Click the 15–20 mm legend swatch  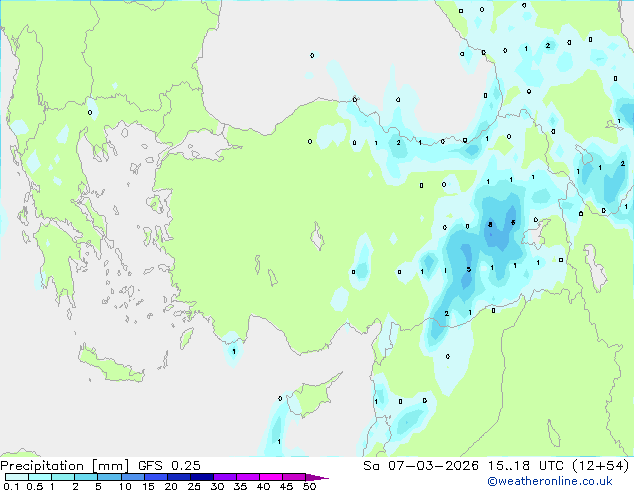pos(155,477)
